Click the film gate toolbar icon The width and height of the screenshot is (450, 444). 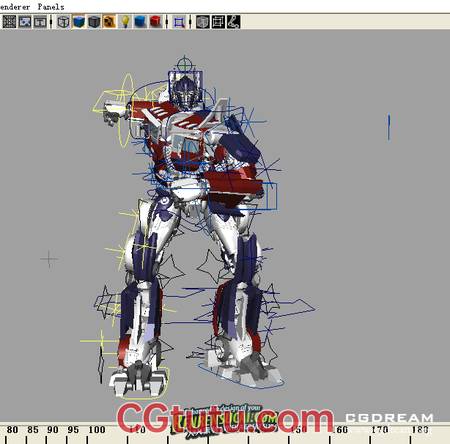click(40, 22)
